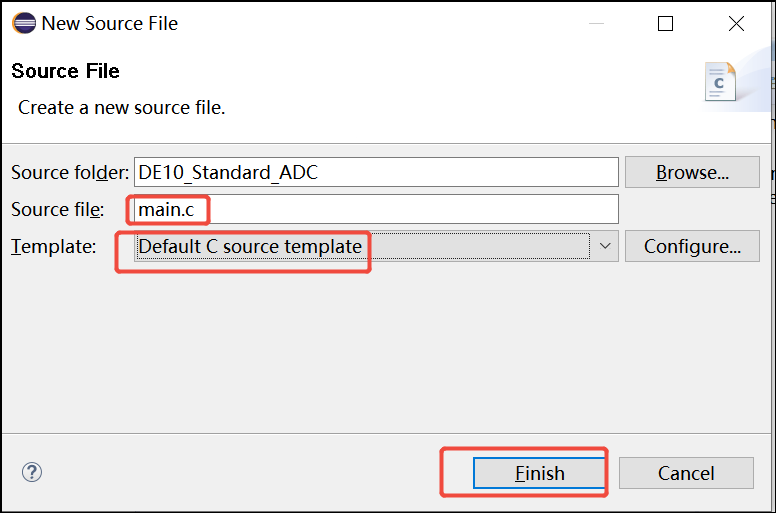Open help via the question mark icon
The width and height of the screenshot is (776, 513).
point(32,473)
